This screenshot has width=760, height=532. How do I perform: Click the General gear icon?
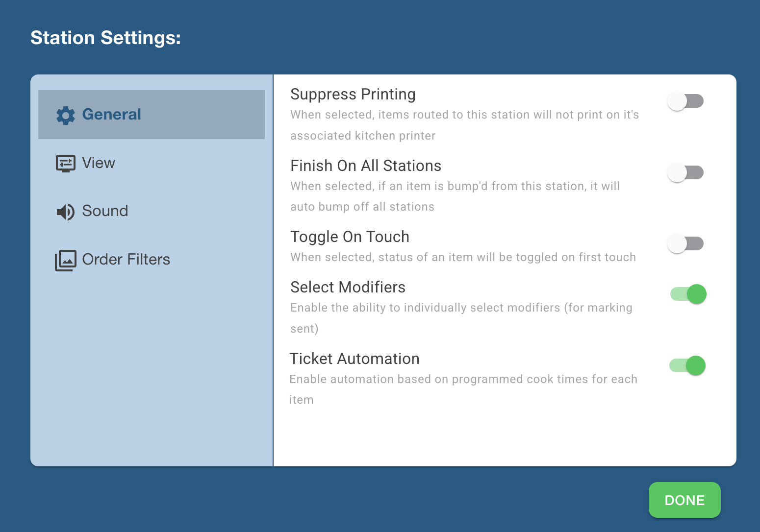[66, 115]
